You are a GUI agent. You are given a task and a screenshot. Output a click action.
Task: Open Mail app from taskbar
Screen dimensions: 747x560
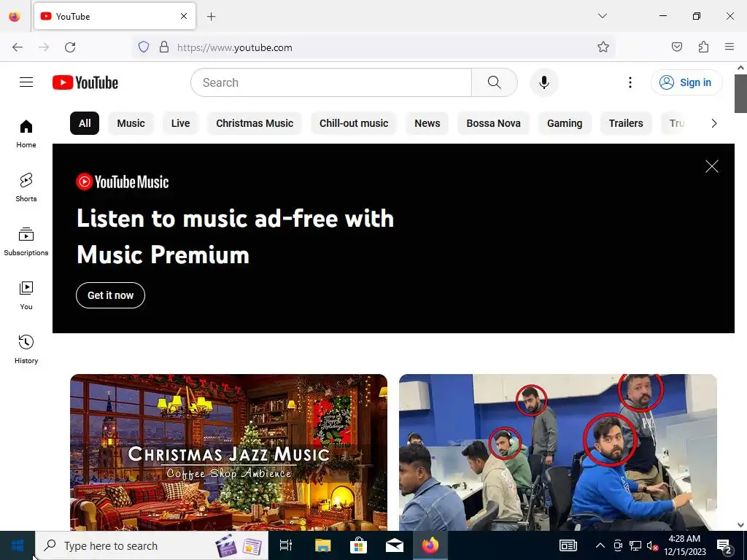(x=395, y=545)
